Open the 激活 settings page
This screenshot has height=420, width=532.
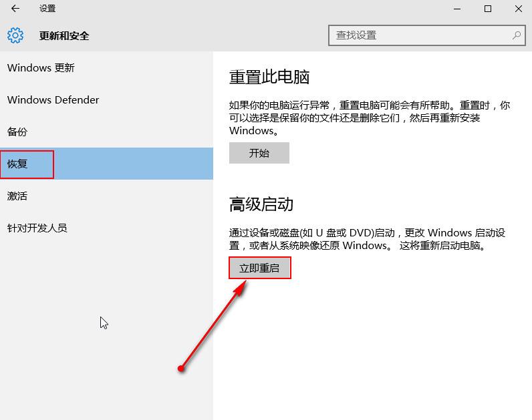point(17,196)
